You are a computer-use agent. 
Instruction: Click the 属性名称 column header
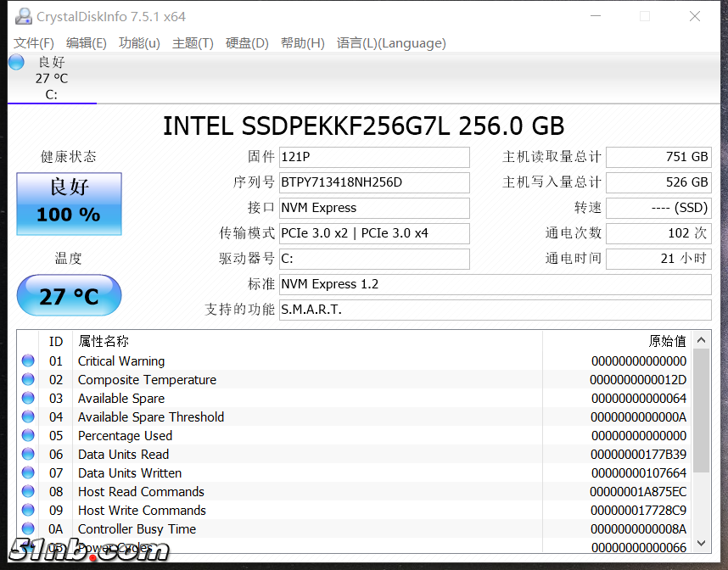click(104, 341)
